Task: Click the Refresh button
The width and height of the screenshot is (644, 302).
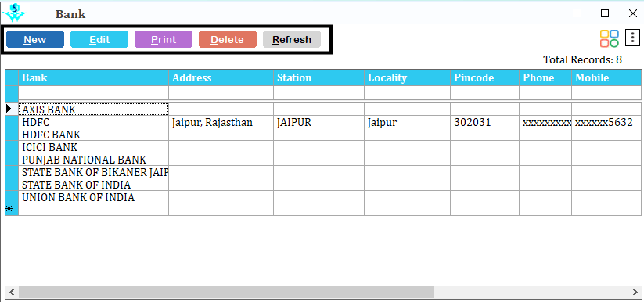Action: click(x=292, y=39)
